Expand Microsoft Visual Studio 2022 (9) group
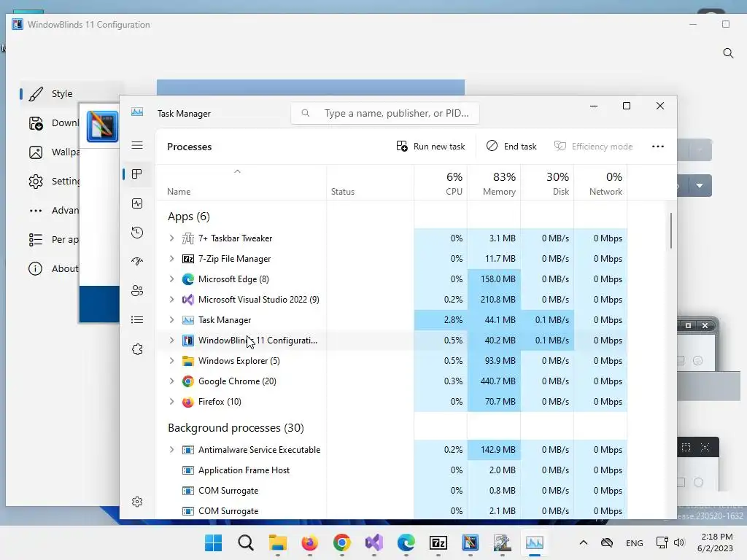Viewport: 747px width, 560px height. pyautogui.click(x=171, y=300)
